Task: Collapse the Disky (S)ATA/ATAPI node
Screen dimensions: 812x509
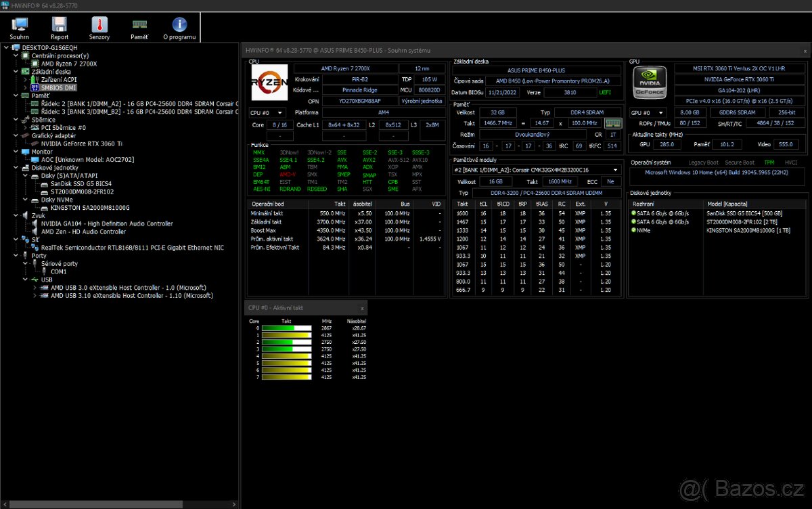Action: 26,176
